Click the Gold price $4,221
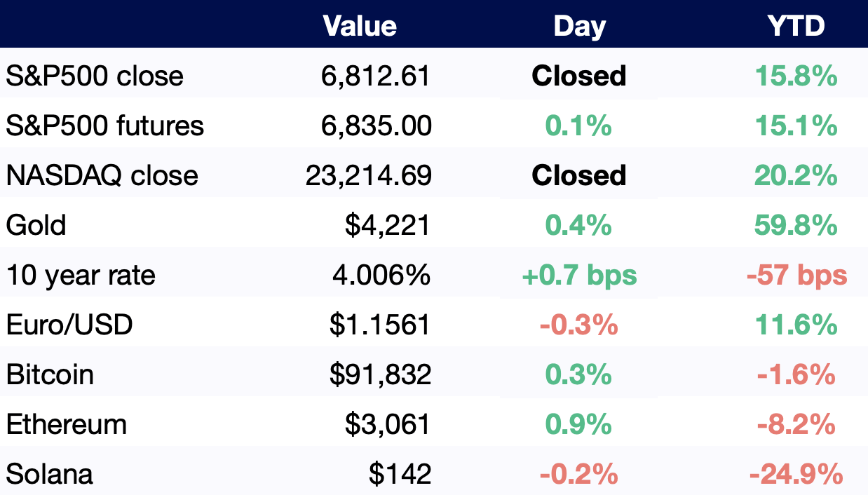The height and width of the screenshot is (495, 868). (x=388, y=226)
